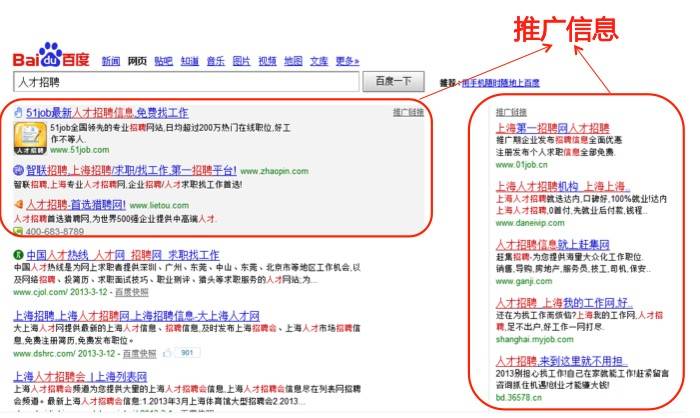Click the www.danevip.com URL text
This screenshot has width=700, height=418.
(530, 223)
